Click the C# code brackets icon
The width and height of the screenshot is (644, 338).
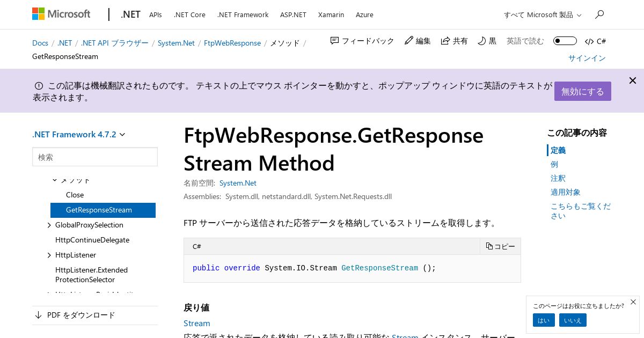tap(589, 41)
